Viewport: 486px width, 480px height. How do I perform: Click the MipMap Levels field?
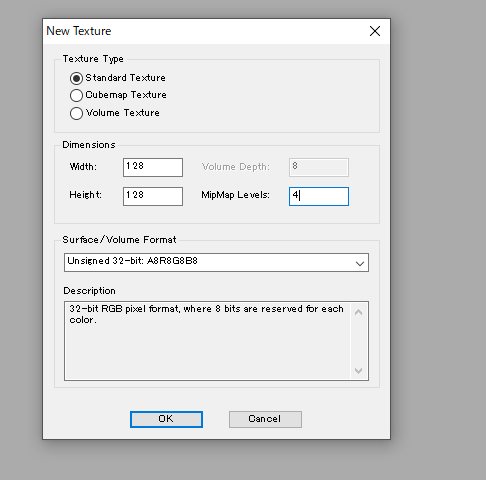tap(319, 196)
